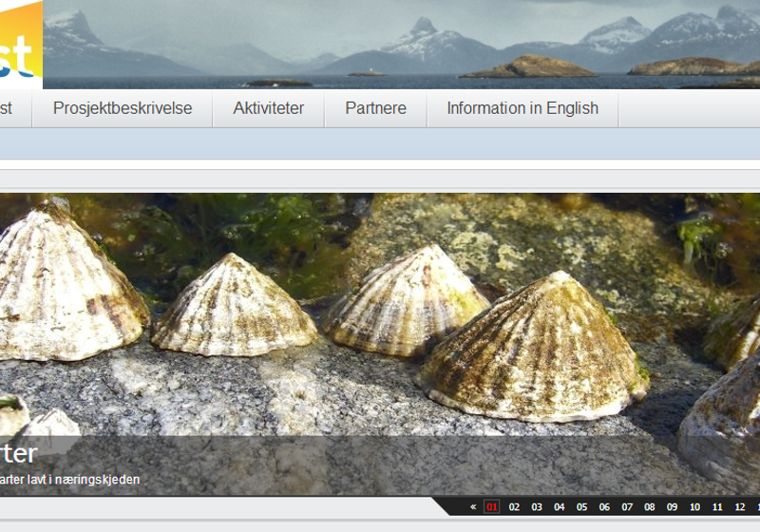Select Information in English link
Image resolution: width=760 pixels, height=532 pixels.
coord(522,108)
